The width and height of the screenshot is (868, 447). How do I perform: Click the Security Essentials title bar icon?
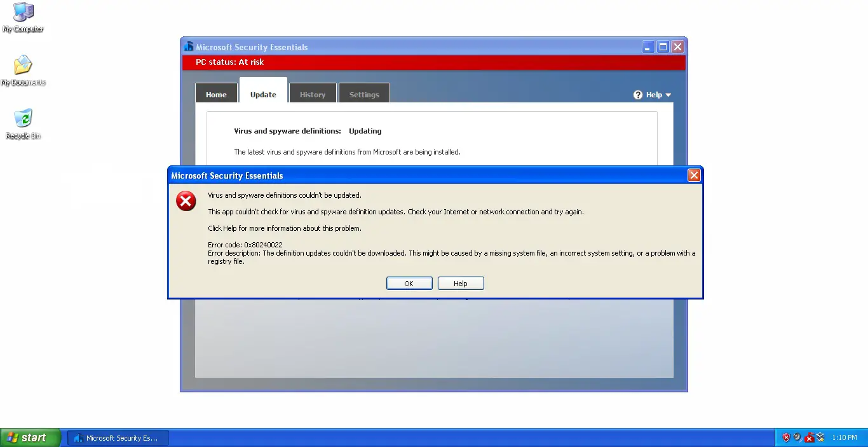188,47
